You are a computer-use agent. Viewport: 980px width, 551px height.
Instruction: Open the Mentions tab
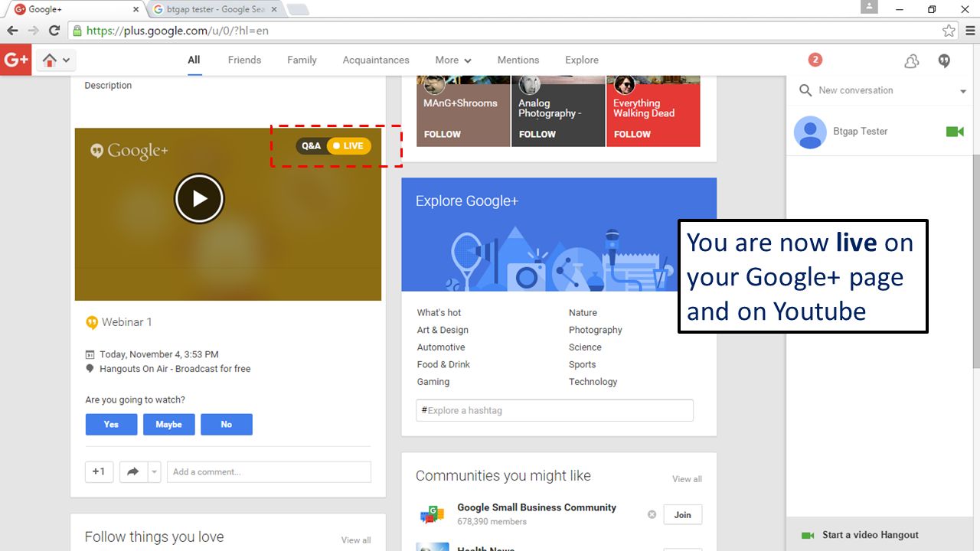[x=518, y=60]
